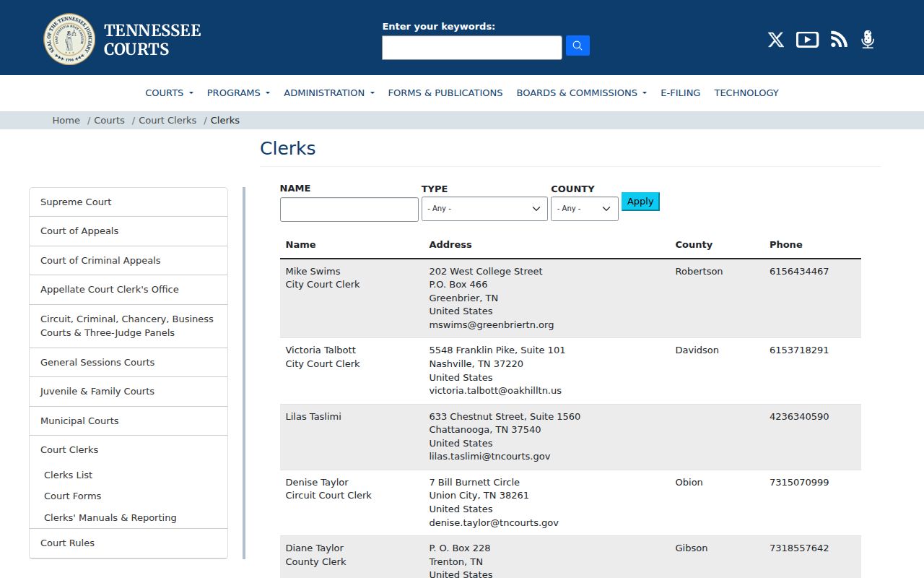This screenshot has width=924, height=578.
Task: Open Court of Appeals sidebar link
Action: [x=128, y=231]
